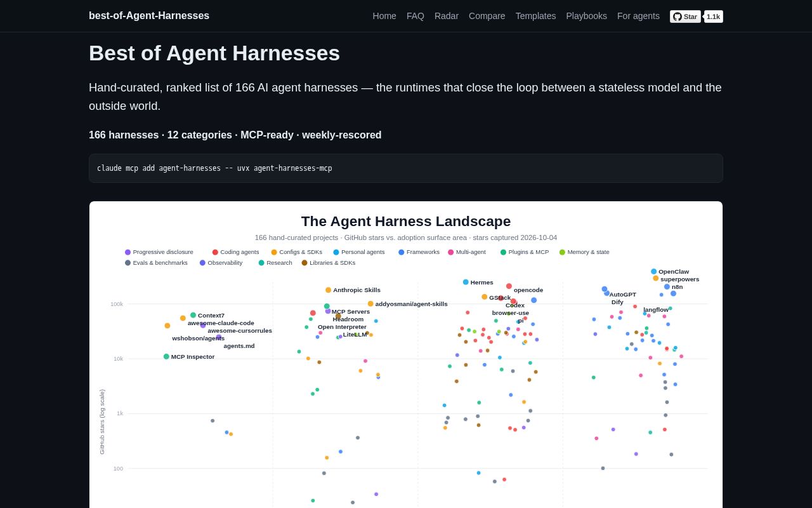Toggle Evals & benchmarks legend entry
The image size is (812, 508).
156,263
